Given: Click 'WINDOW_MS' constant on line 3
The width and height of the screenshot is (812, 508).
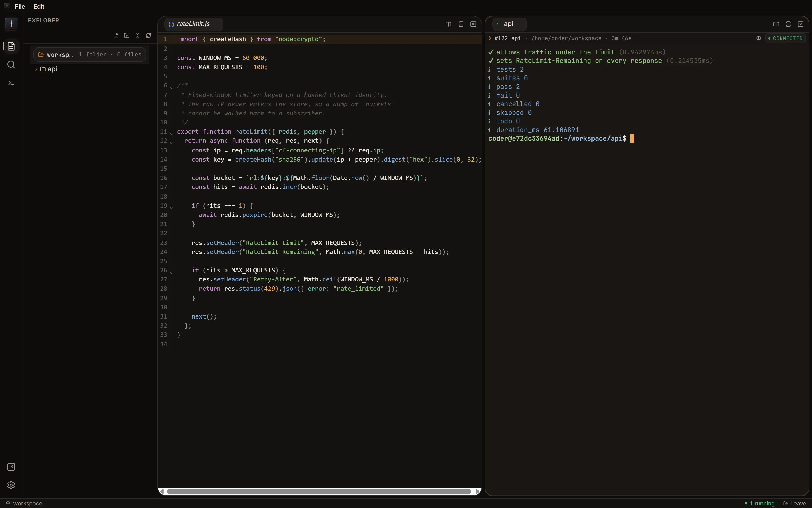Looking at the screenshot, I should (215, 58).
